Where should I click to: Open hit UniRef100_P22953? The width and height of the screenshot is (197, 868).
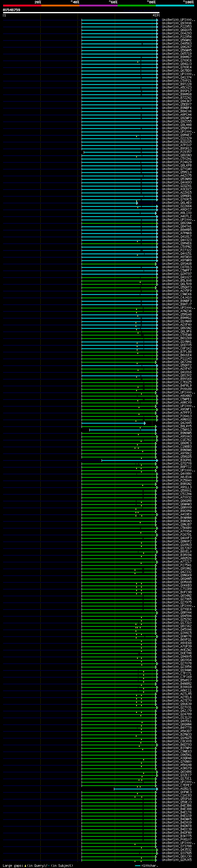point(177,26)
